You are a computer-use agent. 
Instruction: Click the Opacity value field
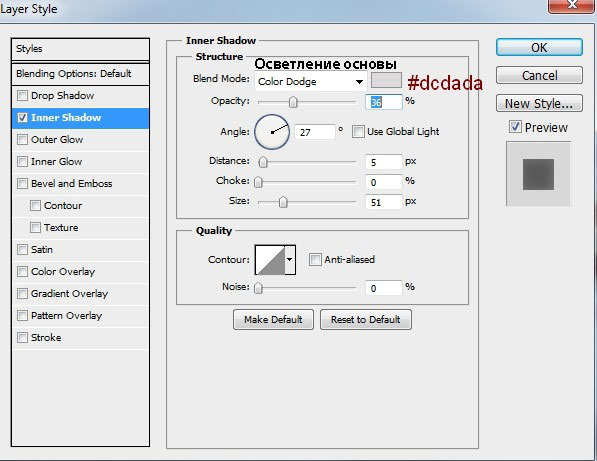[384, 102]
